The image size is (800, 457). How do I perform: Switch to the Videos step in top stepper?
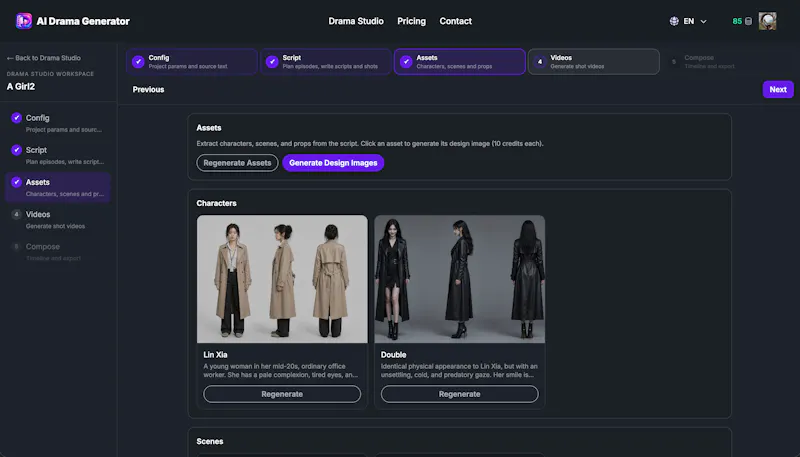[x=594, y=62]
